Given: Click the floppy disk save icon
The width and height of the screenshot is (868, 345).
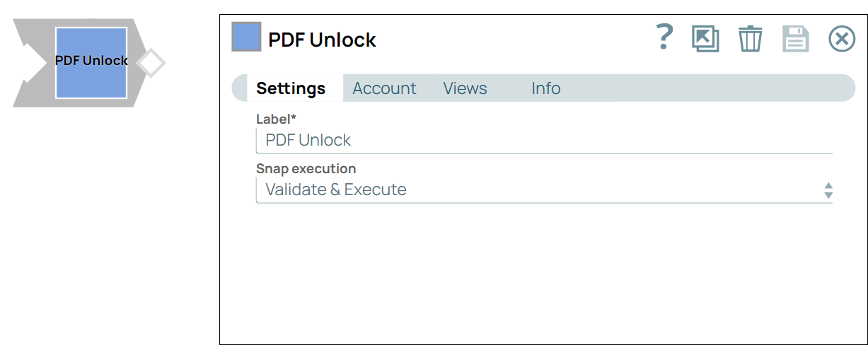Looking at the screenshot, I should click(x=795, y=38).
